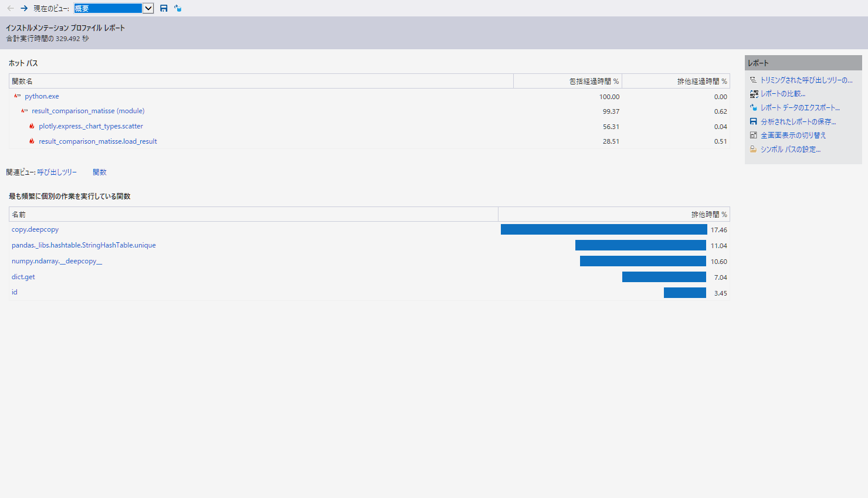Viewport: 868px width, 498px height.
Task: Click the flame icon beside result_comparison_matisse.load_result
Action: [32, 141]
